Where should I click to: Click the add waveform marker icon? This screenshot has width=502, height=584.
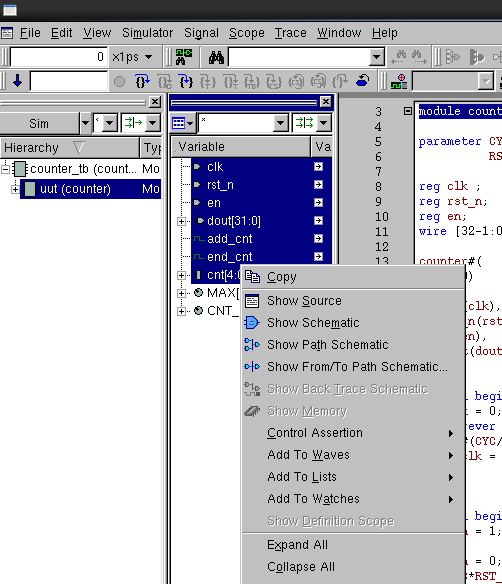[399, 81]
